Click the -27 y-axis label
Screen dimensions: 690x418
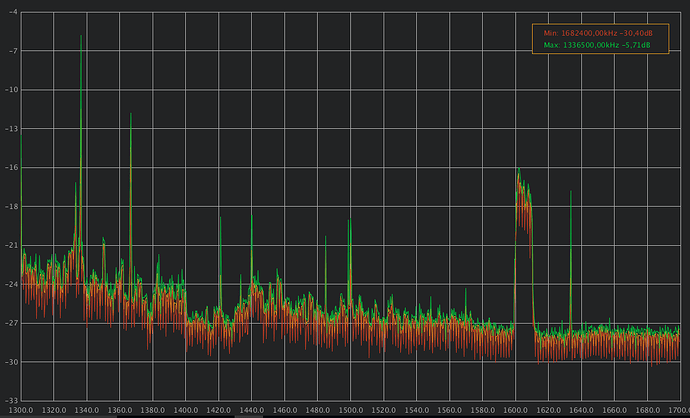(8, 323)
